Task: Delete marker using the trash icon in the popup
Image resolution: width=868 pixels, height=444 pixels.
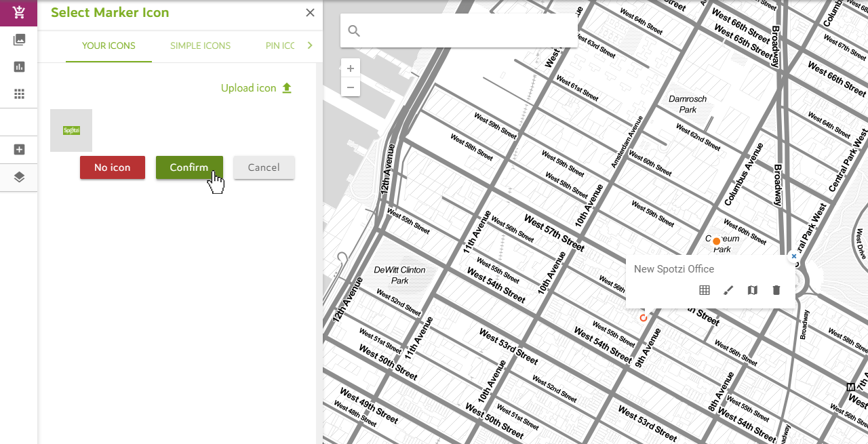Action: (776, 290)
